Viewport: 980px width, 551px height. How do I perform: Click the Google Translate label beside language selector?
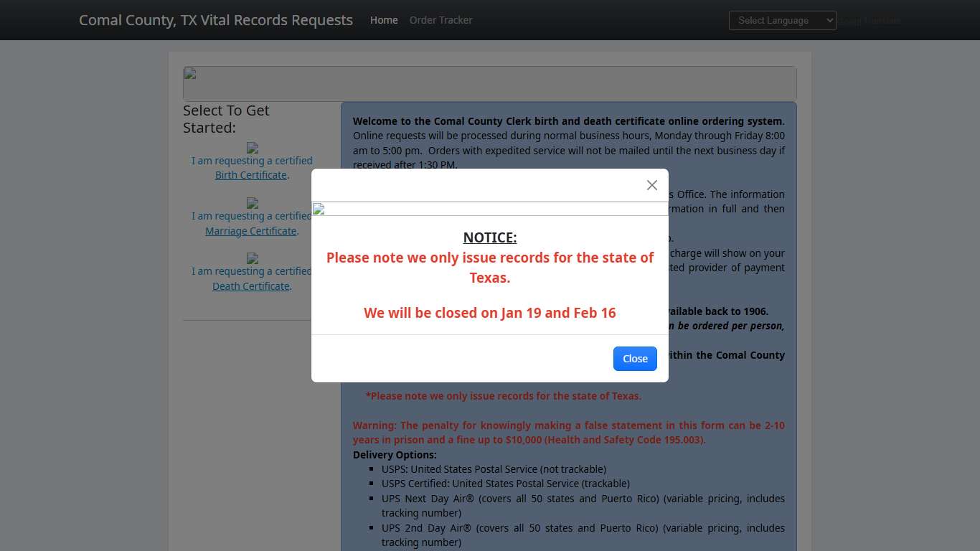pos(870,21)
